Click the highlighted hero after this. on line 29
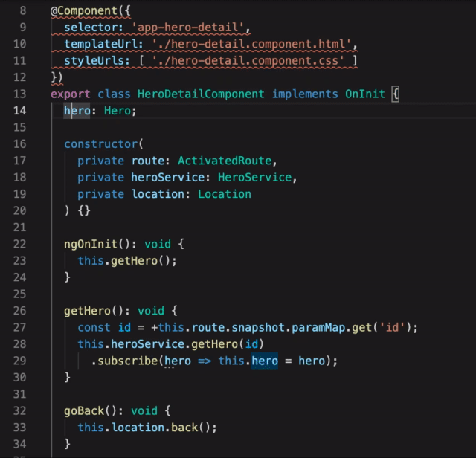 [265, 361]
